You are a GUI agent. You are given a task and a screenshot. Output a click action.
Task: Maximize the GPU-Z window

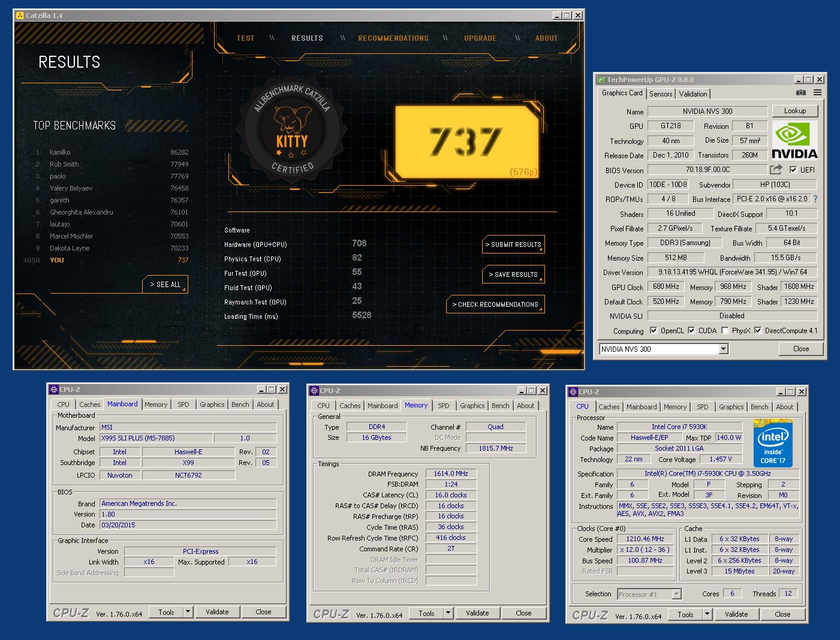(808, 80)
